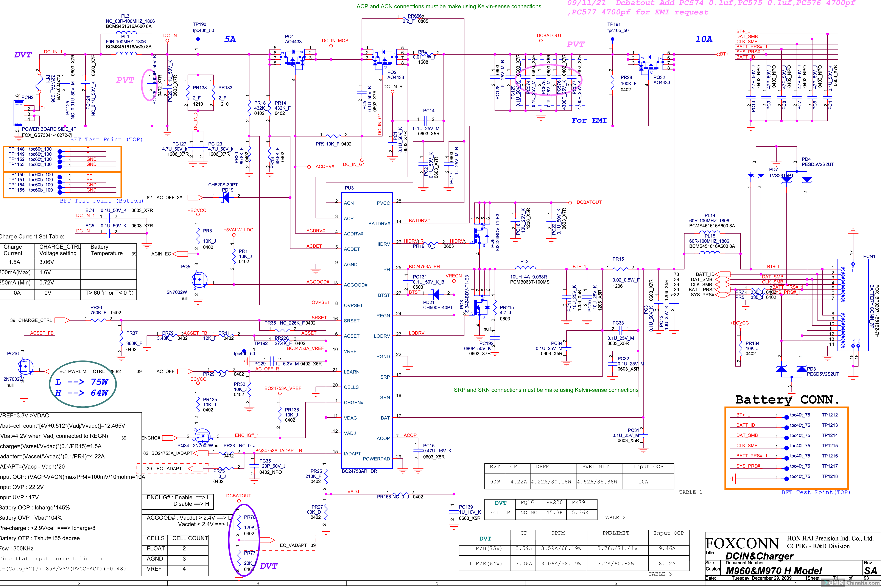Select the 90W cell in Table 1
This screenshot has width=881, height=588.
click(x=495, y=481)
